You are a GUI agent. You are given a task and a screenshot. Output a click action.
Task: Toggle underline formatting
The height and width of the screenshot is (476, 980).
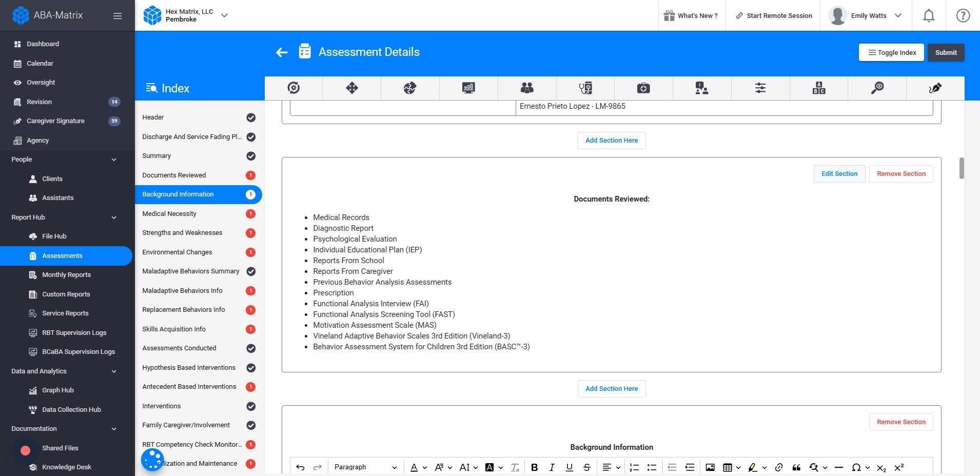click(570, 467)
